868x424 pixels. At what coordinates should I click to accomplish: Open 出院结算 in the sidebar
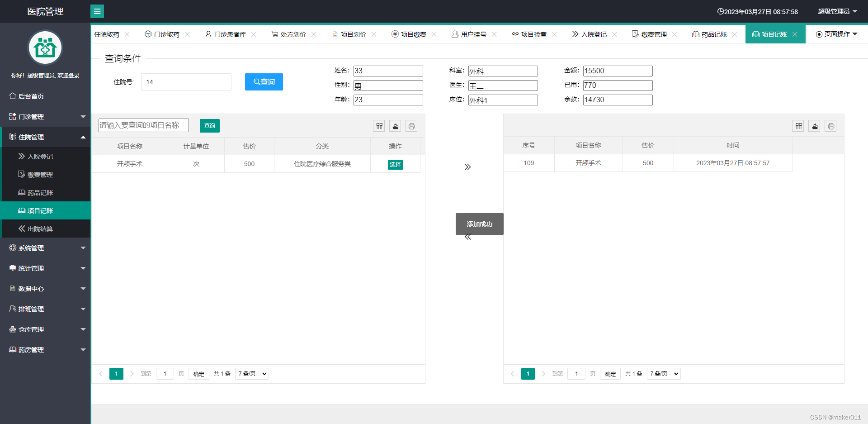point(46,229)
